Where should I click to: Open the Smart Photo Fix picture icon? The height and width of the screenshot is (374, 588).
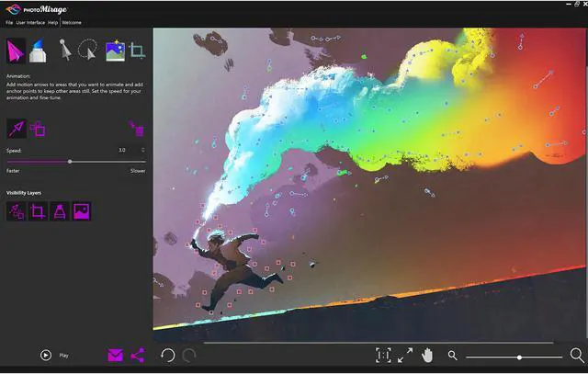(115, 51)
